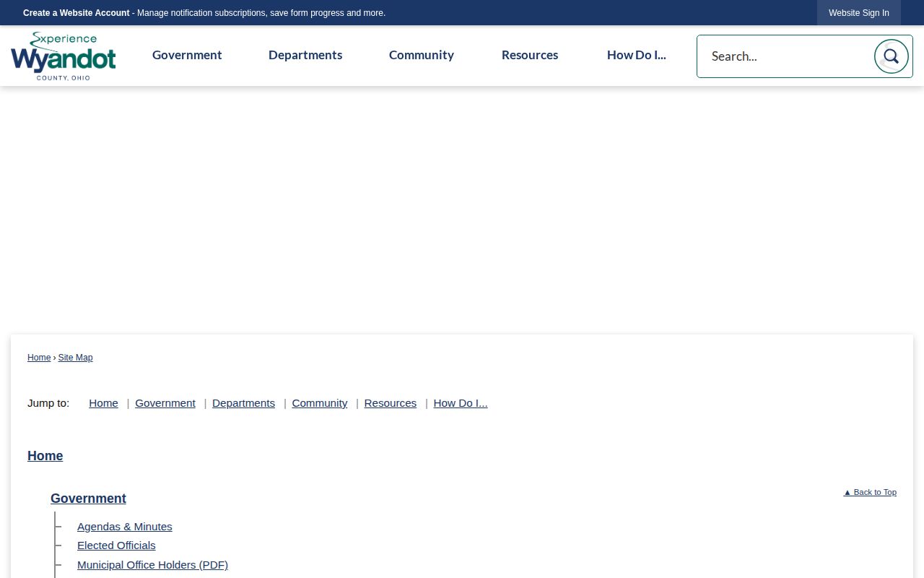
Task: Open Elected Officials link
Action: (116, 545)
